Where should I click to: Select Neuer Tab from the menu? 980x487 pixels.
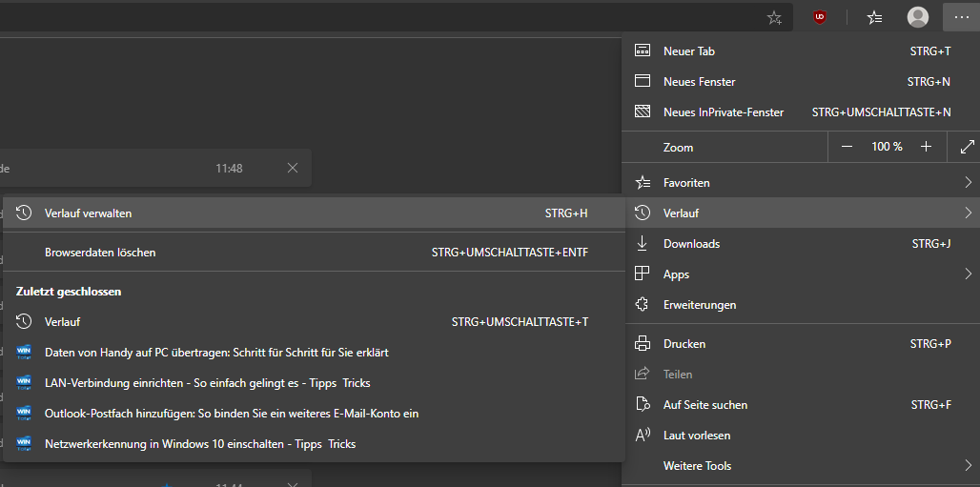689,51
